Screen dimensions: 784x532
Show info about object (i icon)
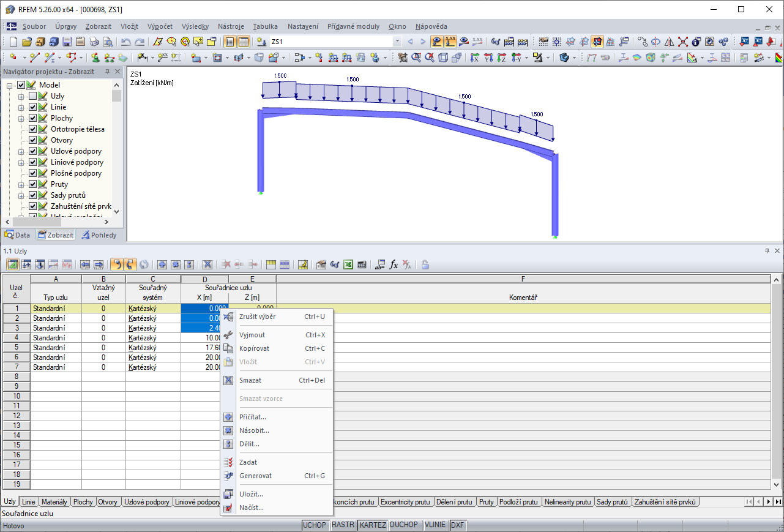coord(696,42)
